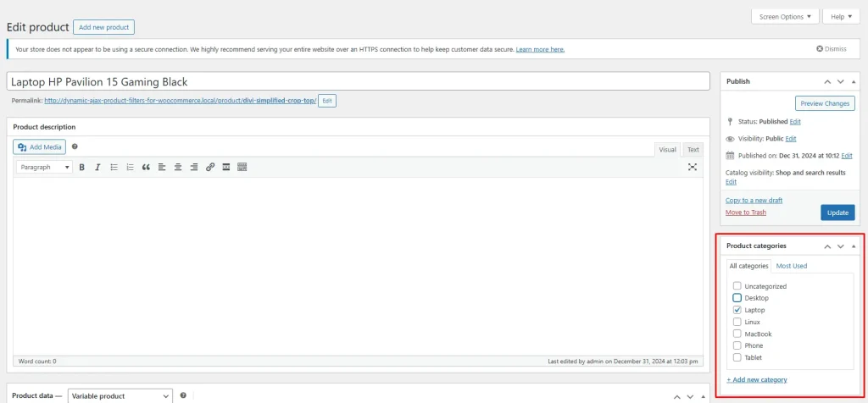
Task: Edit the Published on date
Action: pyautogui.click(x=847, y=156)
